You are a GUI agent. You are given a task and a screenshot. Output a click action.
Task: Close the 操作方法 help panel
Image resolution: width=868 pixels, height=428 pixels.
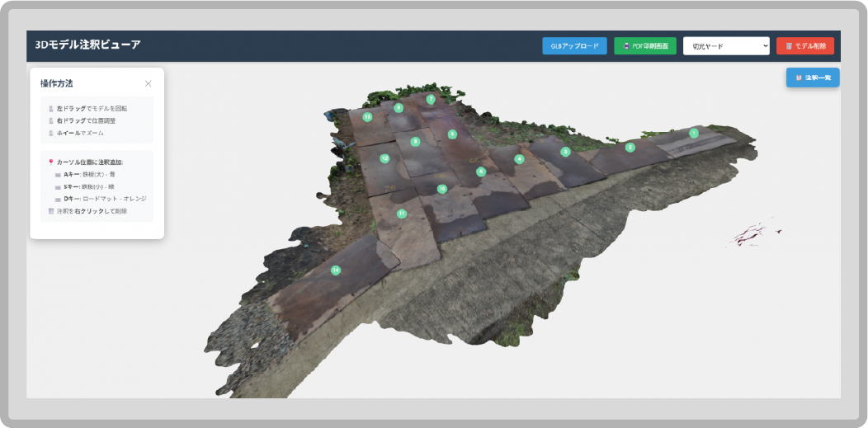pos(149,83)
